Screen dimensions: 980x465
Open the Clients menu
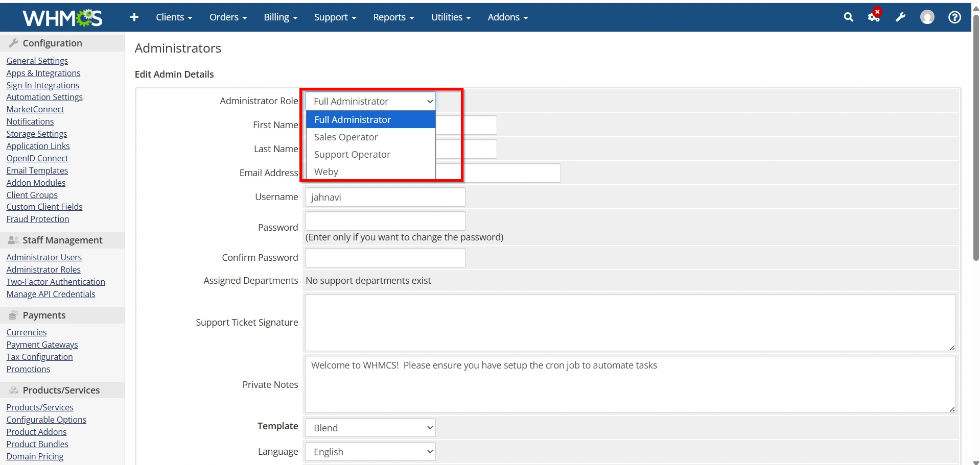pyautogui.click(x=174, y=17)
